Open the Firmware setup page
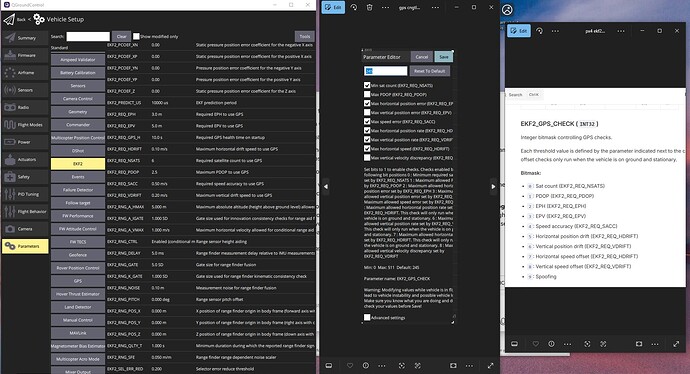This screenshot has width=690, height=374. click(25, 55)
